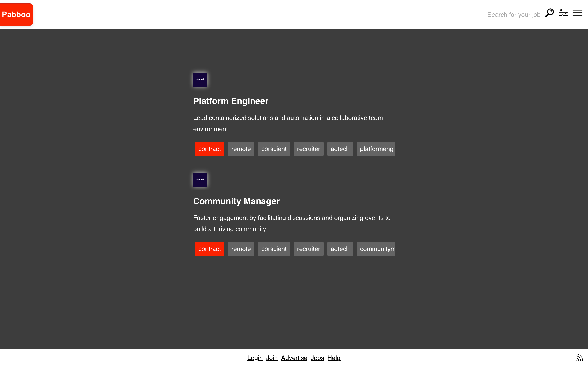The height and width of the screenshot is (367, 588).
Task: Open the hamburger menu icon
Action: pos(577,13)
